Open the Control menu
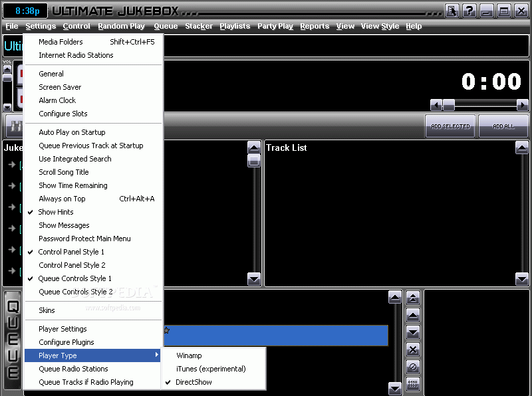532x396 pixels. coord(76,26)
